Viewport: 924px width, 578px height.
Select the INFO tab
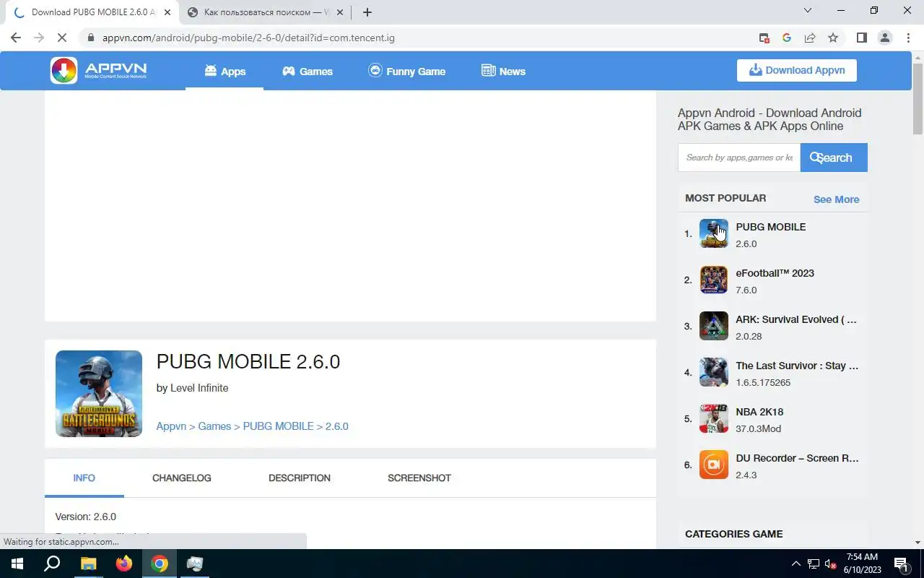click(x=84, y=478)
